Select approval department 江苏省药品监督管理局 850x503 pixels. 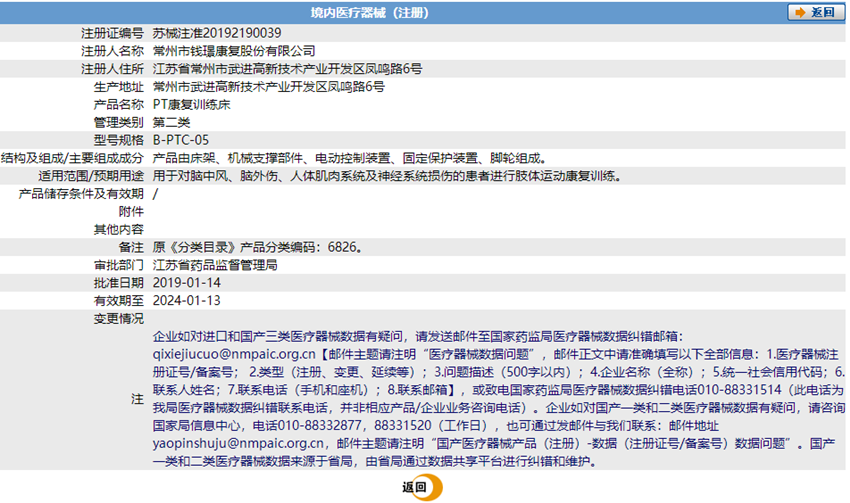(215, 266)
